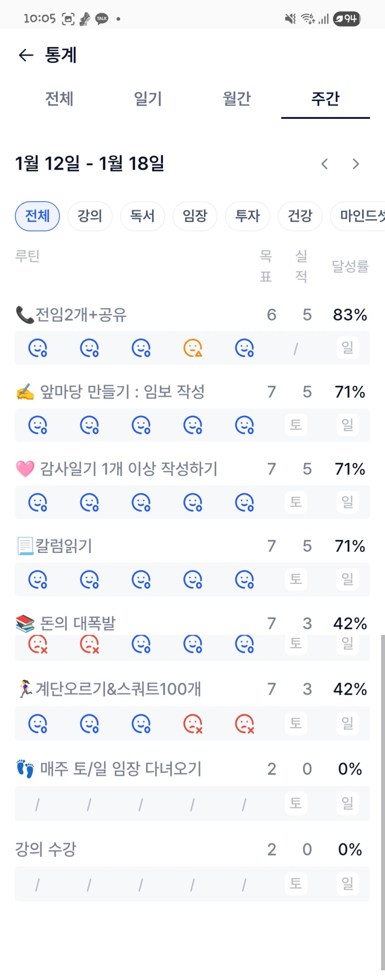Toggle the 토 box in 강의 수강 row
The width and height of the screenshot is (385, 980).
(x=296, y=883)
